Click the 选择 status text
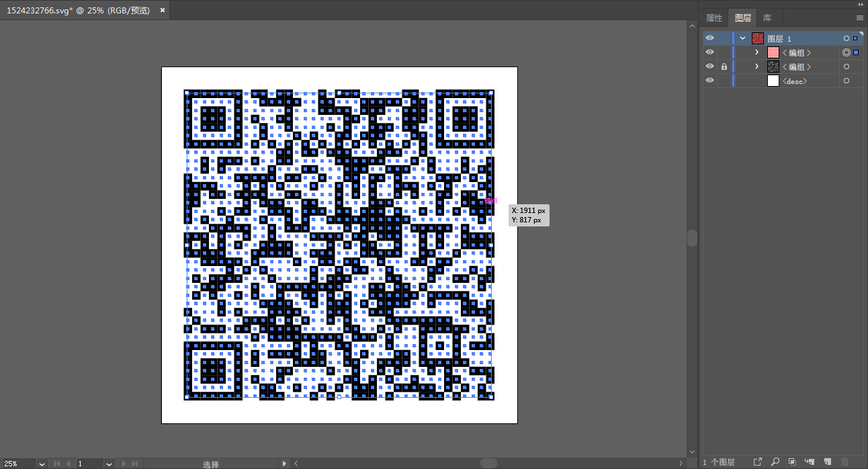Screen dimensions: 868x469 click(211, 464)
